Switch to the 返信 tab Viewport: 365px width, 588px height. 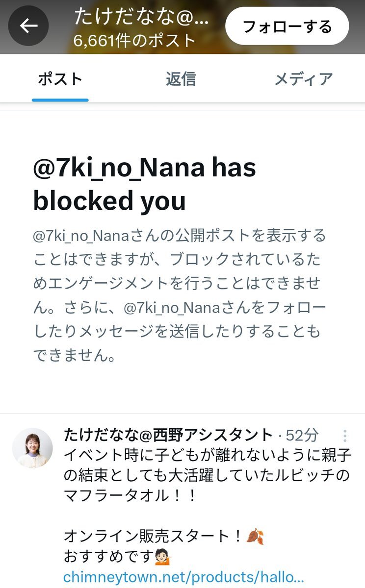tap(181, 78)
